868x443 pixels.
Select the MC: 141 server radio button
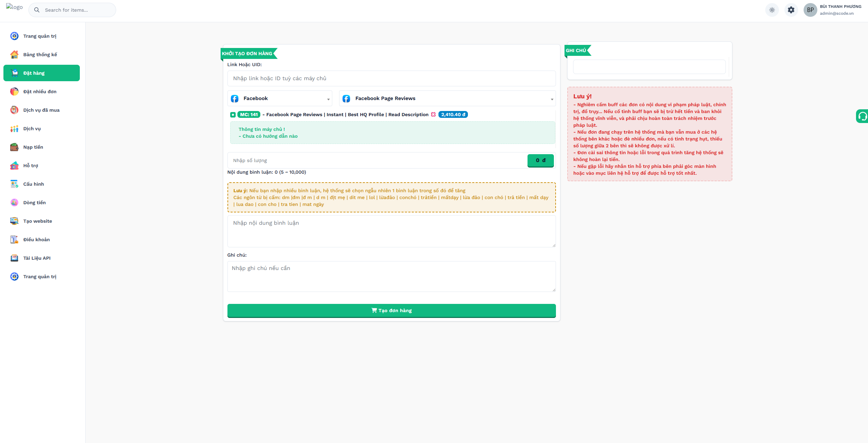click(233, 115)
